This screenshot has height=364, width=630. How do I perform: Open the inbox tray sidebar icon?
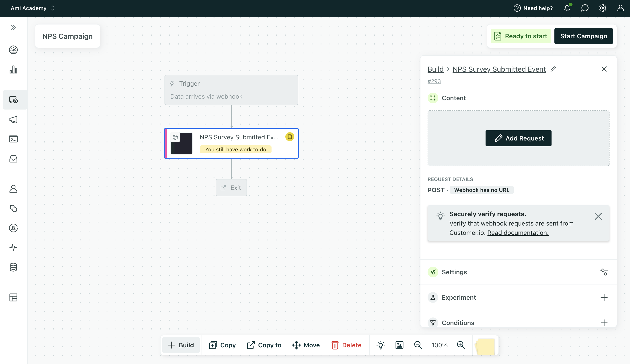(x=13, y=159)
